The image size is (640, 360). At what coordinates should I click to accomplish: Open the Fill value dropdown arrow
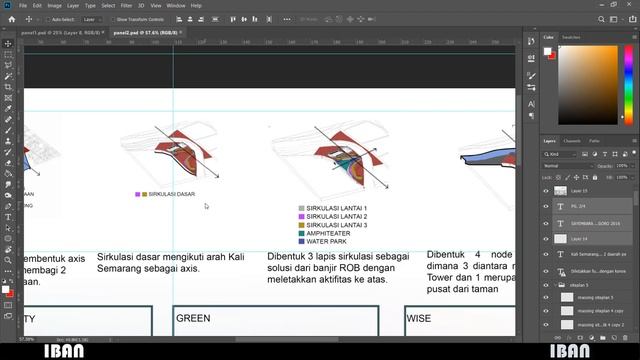tap(633, 178)
